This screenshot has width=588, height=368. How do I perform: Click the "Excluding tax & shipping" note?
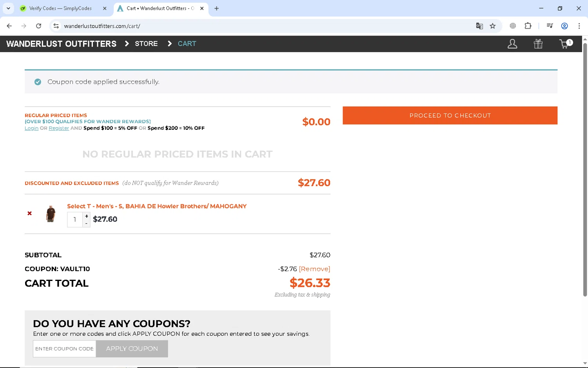coord(302,295)
